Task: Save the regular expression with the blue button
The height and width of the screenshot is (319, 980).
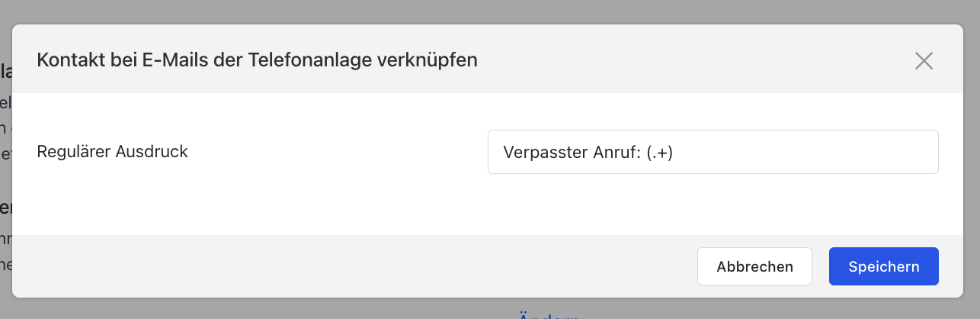Action: 883,266
